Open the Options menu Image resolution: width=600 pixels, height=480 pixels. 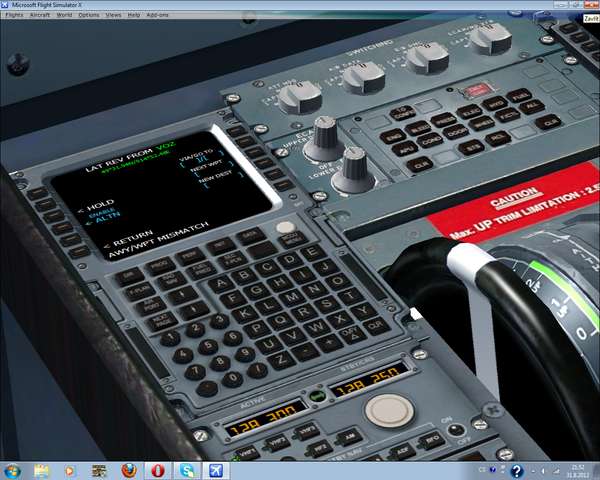pyautogui.click(x=88, y=15)
